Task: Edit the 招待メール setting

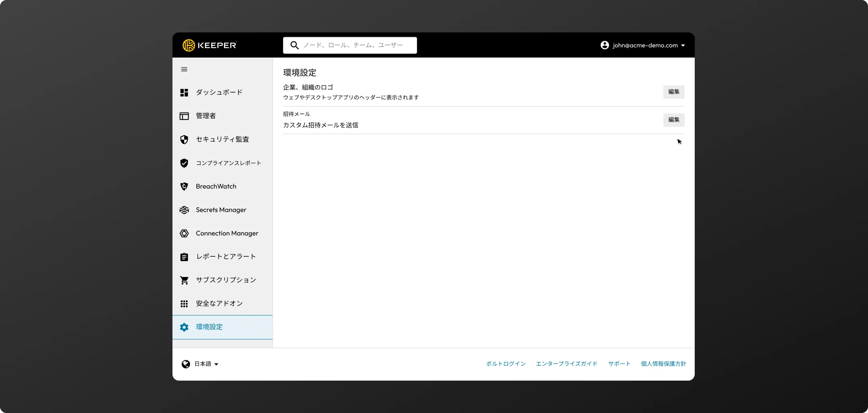Action: point(674,120)
